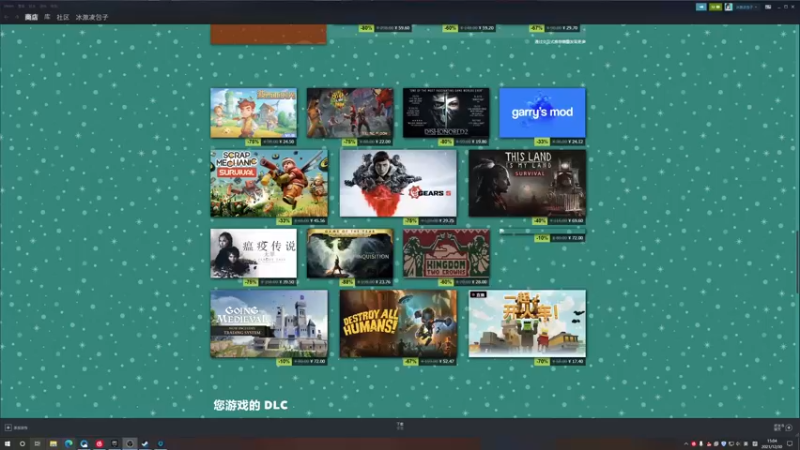Open the Scrap Mechanic Survival card

(269, 183)
